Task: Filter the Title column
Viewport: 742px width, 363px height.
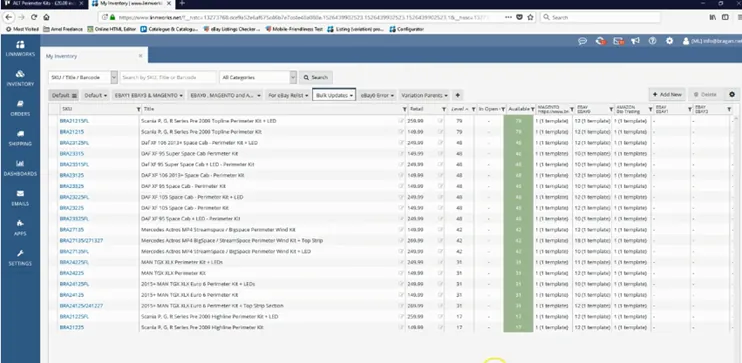Action: coord(404,109)
